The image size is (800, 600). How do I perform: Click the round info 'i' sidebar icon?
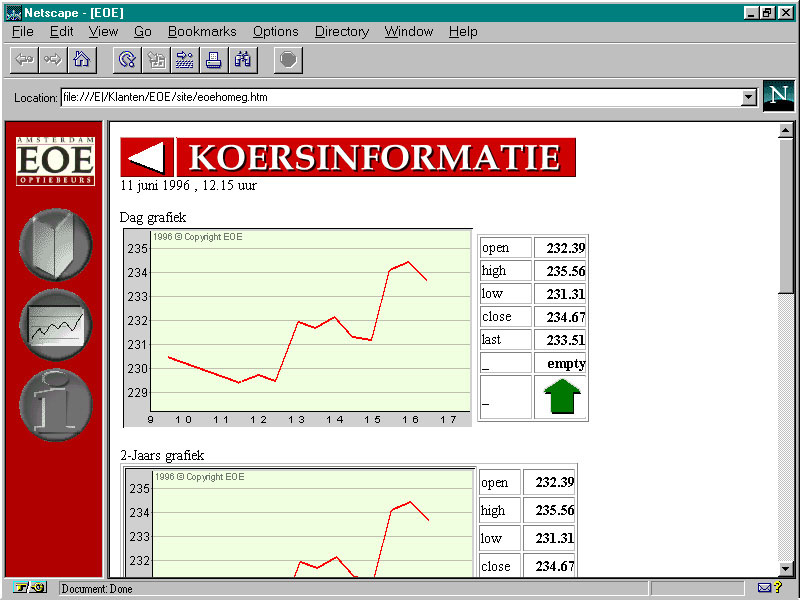click(x=56, y=405)
